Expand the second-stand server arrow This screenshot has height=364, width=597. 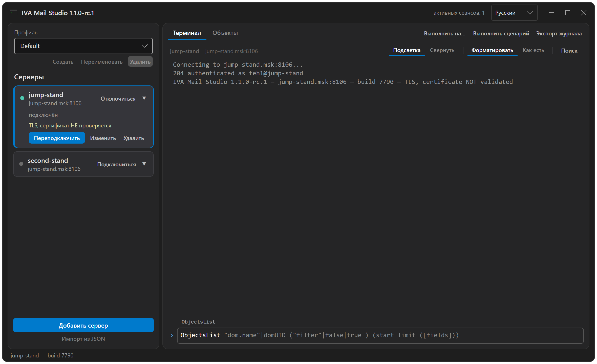[x=144, y=164]
